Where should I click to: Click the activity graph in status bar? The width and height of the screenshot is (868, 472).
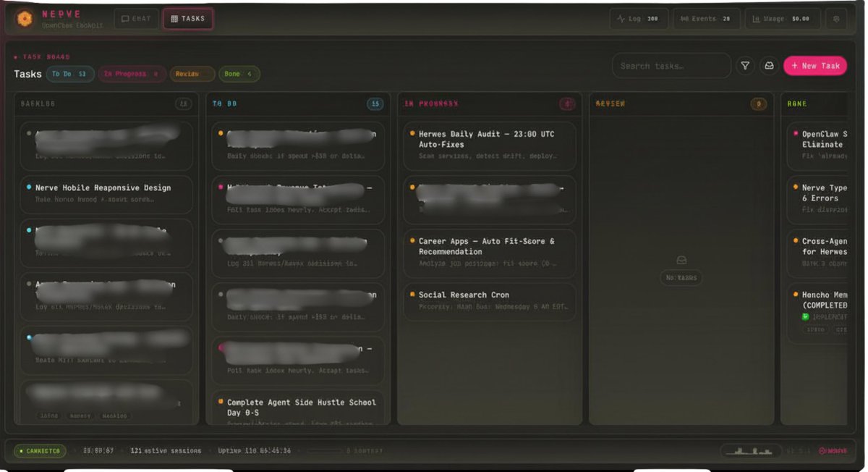pos(751,451)
